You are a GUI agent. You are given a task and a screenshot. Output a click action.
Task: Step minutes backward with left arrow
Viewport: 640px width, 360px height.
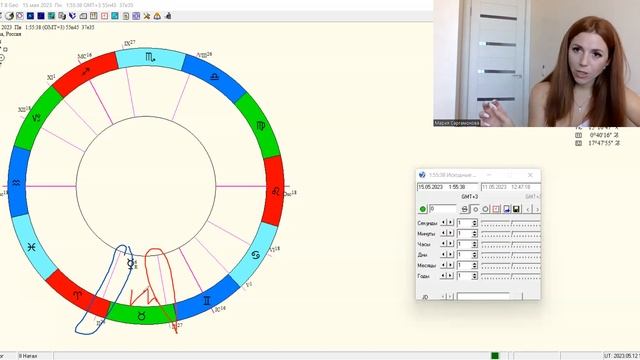click(x=443, y=233)
